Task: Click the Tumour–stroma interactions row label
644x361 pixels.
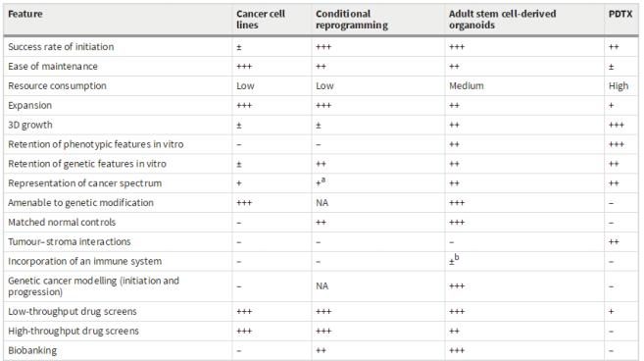Action: [x=69, y=241]
